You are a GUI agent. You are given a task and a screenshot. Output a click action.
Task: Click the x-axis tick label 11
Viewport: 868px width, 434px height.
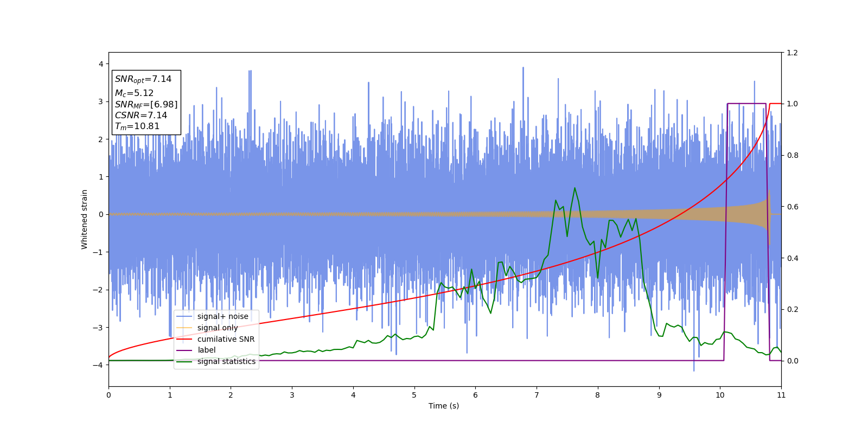[x=781, y=395]
